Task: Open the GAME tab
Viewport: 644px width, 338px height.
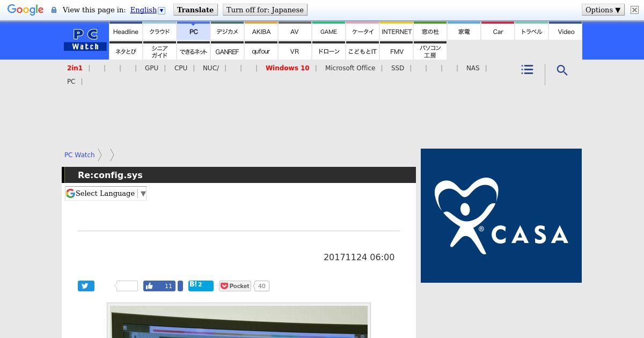Action: 328,32
